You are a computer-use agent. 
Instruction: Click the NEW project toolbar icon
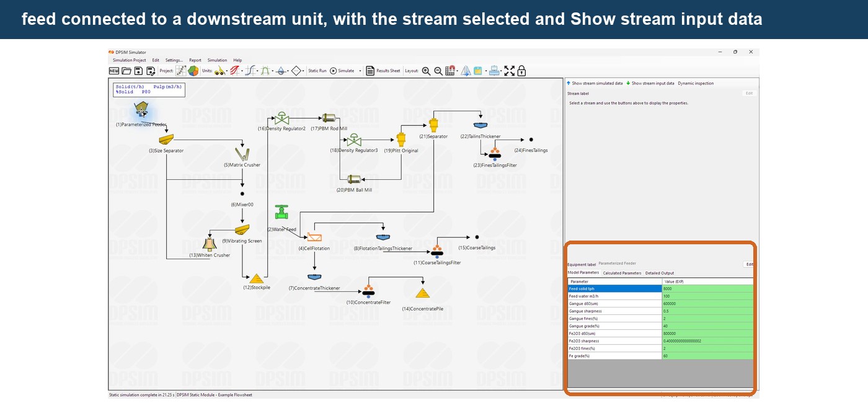114,71
